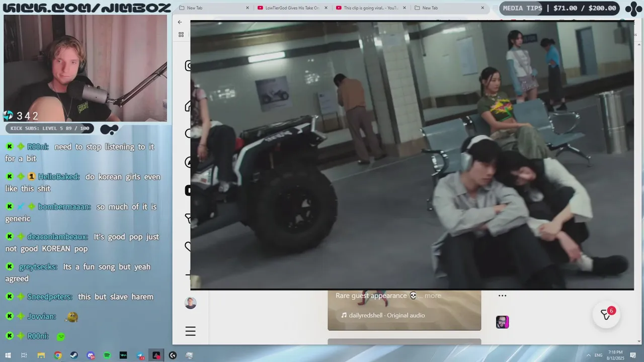Close the LowTierGod Gives His Take tab
Image resolution: width=644 pixels, height=362 pixels.
[326, 8]
